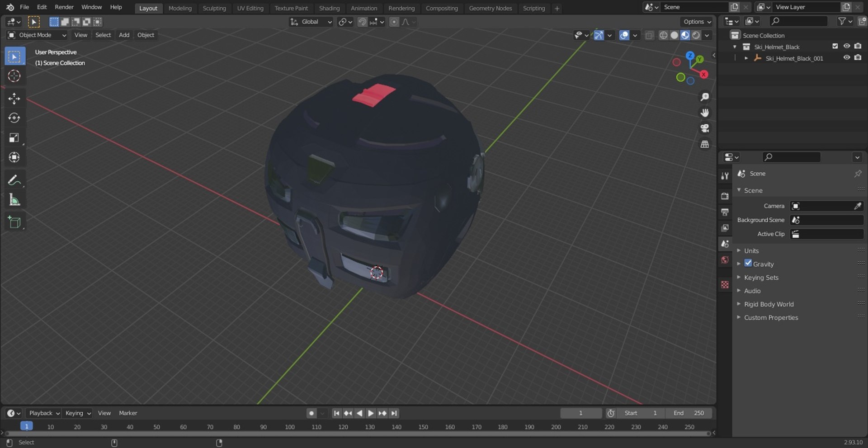Click the End frame field
This screenshot has width=868, height=448.
click(x=689, y=413)
